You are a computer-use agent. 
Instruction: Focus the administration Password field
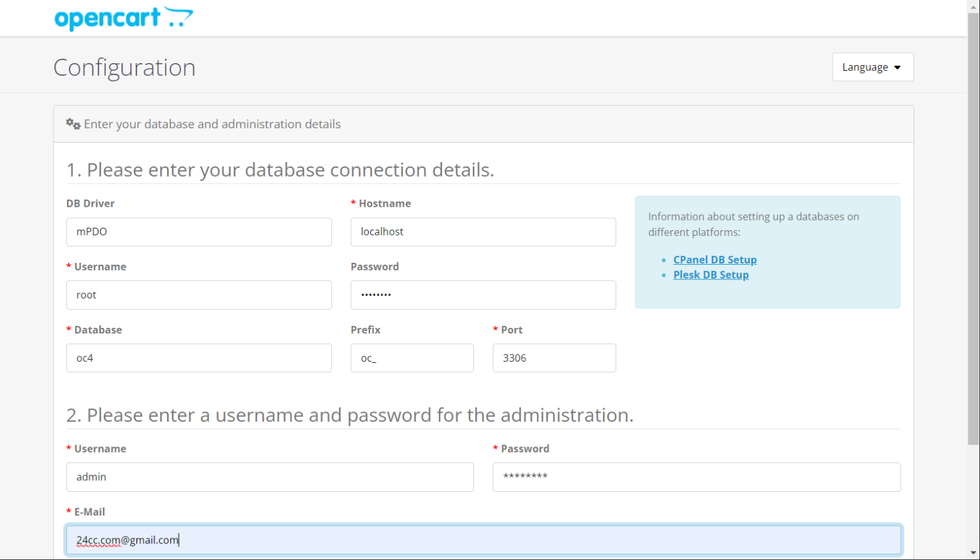tap(697, 476)
